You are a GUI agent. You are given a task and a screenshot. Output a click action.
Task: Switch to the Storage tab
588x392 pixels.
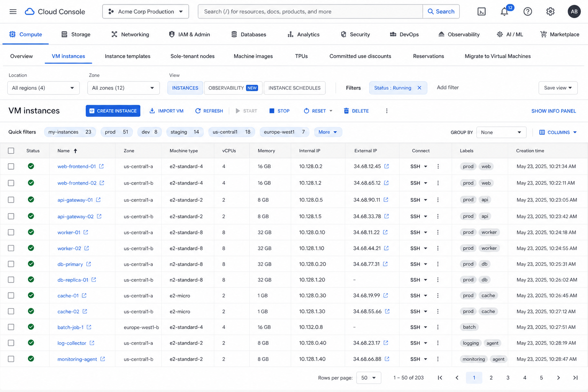pos(76,34)
